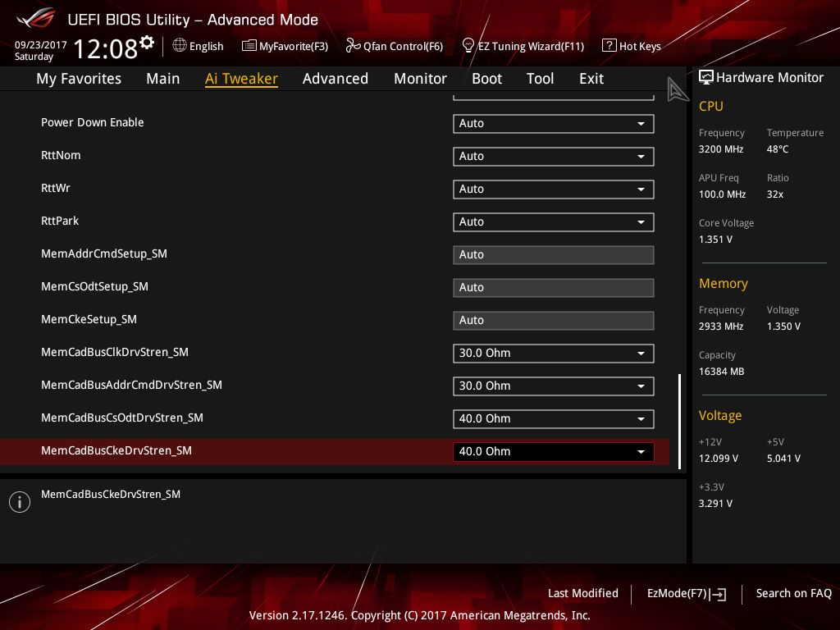Click the EZ Tuning Wizard bulb icon

click(x=468, y=46)
